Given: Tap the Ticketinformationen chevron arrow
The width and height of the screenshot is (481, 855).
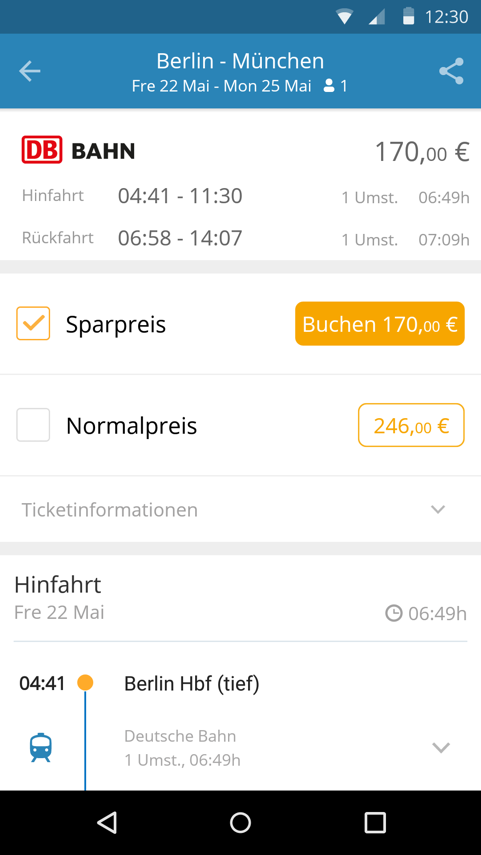Looking at the screenshot, I should point(438,509).
